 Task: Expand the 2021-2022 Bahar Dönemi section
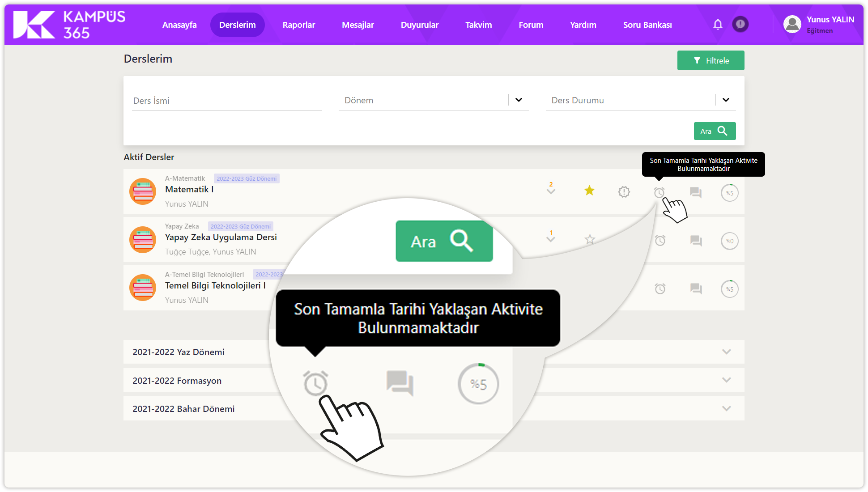[x=726, y=408]
